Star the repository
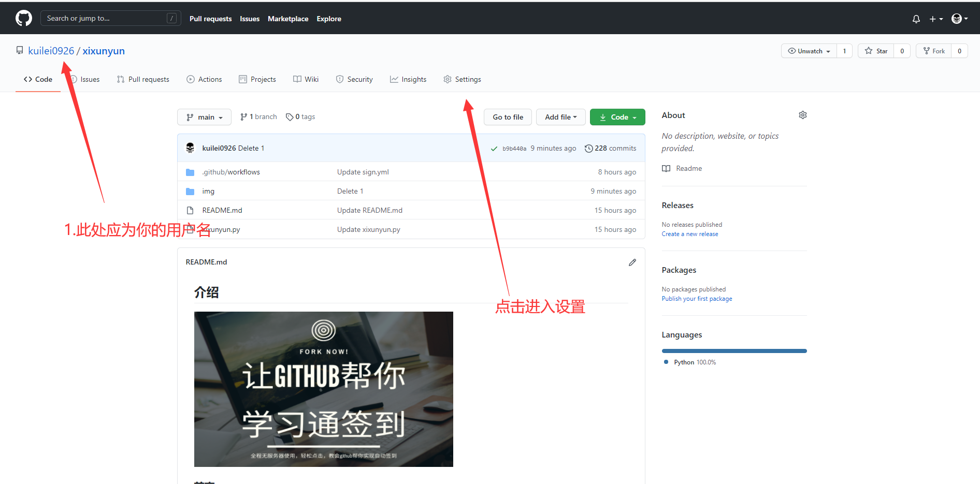Screen dimensions: 980x484 point(876,51)
